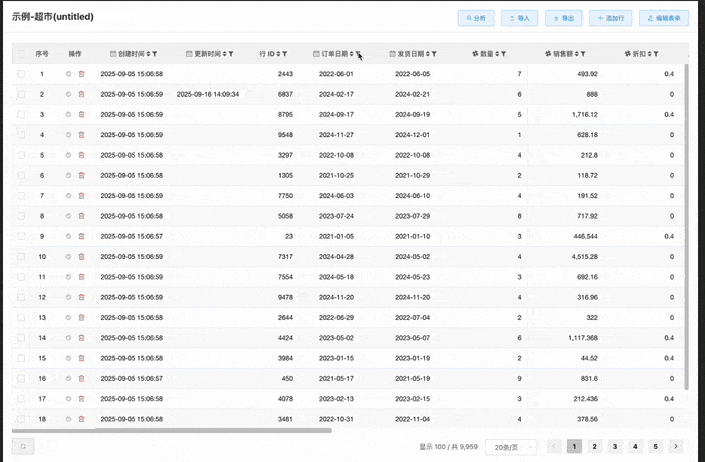
Task: Click the delete trash icon in row 3
Action: 81,115
